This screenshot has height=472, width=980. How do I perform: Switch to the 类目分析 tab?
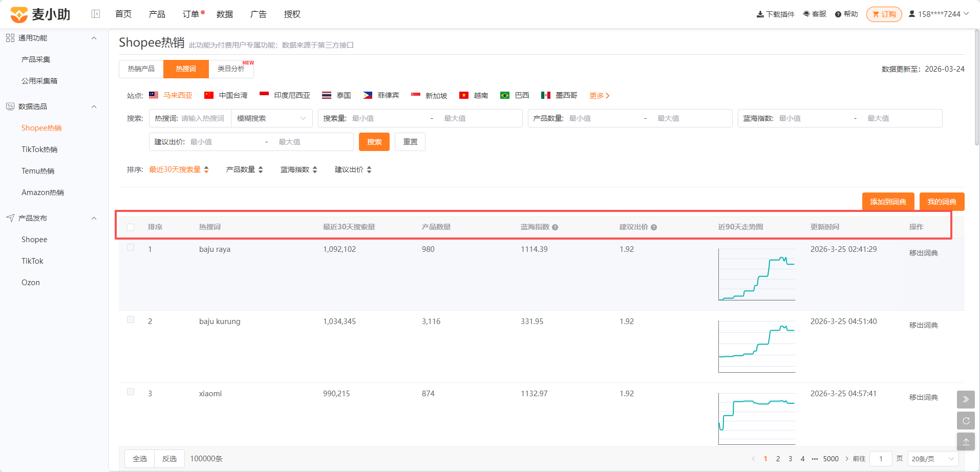coord(231,69)
